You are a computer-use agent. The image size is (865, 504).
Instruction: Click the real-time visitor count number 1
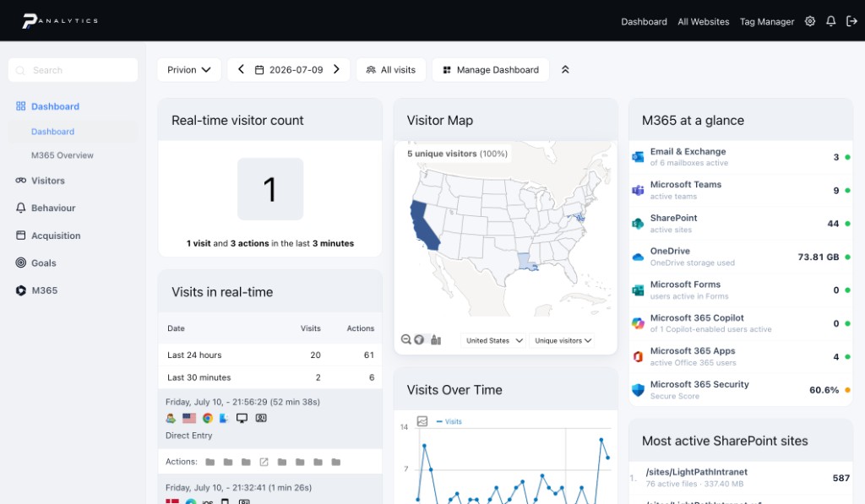pyautogui.click(x=269, y=189)
